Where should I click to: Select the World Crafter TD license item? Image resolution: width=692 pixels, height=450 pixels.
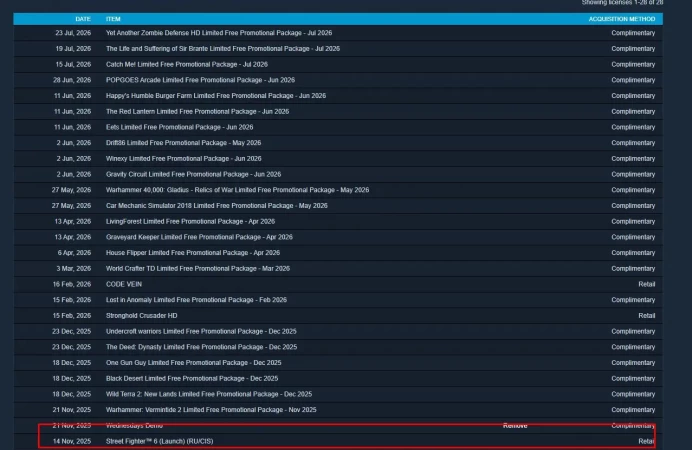(x=198, y=269)
